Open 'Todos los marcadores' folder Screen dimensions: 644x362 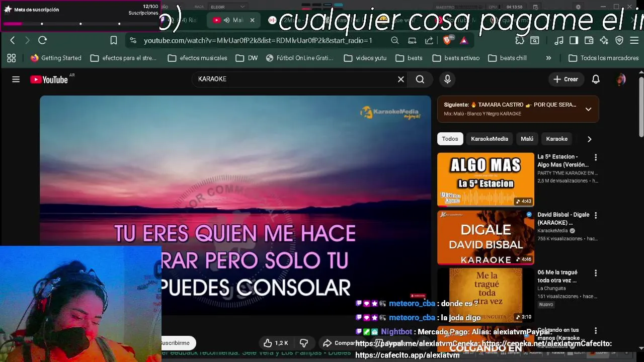click(x=603, y=58)
